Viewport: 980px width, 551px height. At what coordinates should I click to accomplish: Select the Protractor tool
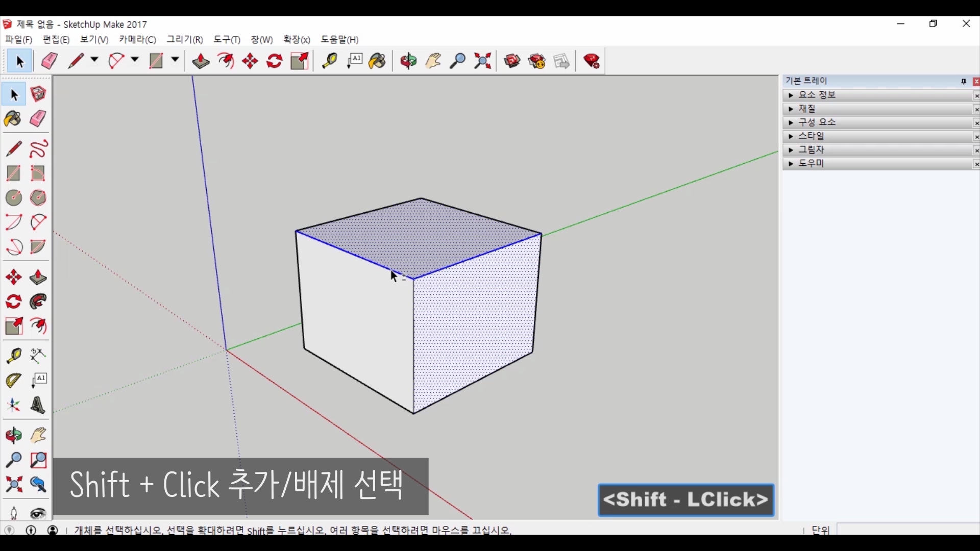[x=14, y=381]
